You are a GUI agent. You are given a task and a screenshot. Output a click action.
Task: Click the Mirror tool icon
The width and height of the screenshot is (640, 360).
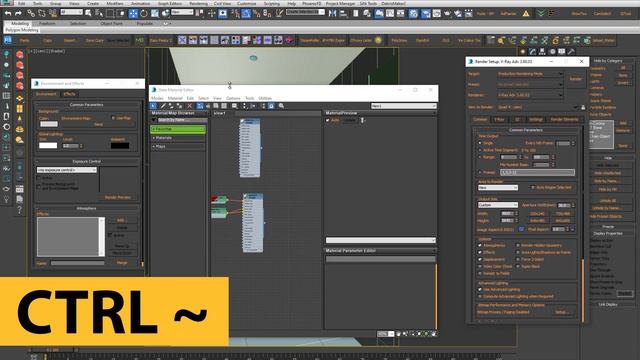(333, 13)
